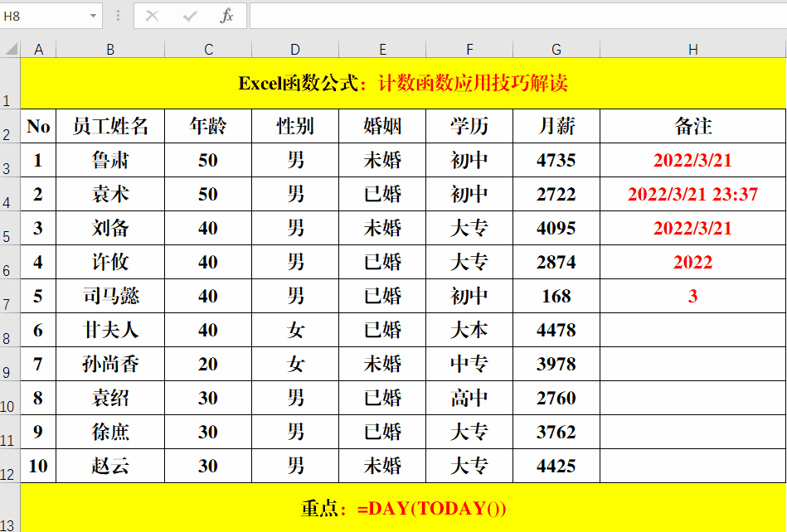Select column F header

(469, 49)
